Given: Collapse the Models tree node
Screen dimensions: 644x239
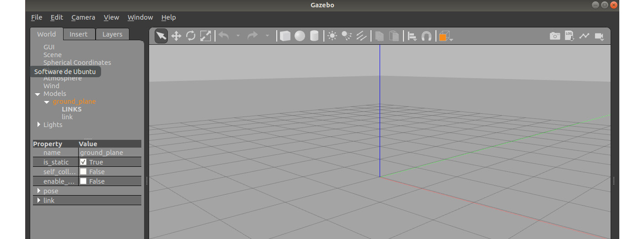Looking at the screenshot, I should point(38,94).
